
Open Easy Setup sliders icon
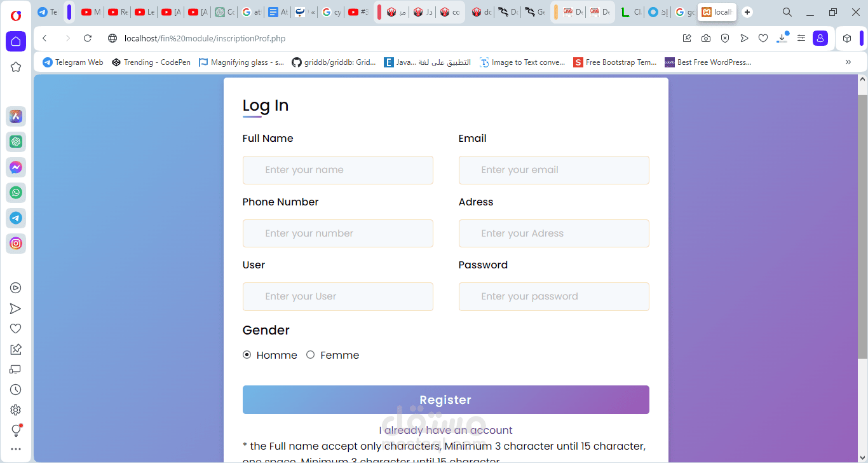[x=801, y=38]
